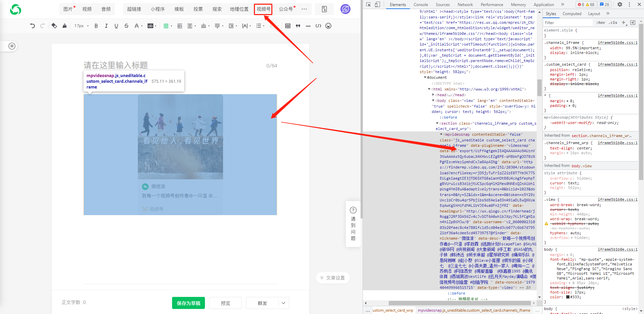Expand the collapsed head node

pos(433,95)
